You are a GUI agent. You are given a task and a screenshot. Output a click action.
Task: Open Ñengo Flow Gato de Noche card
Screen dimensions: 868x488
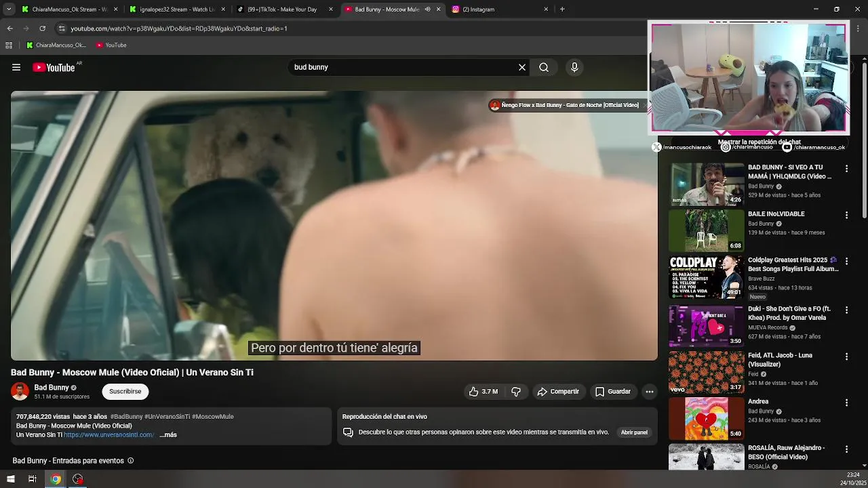click(564, 105)
